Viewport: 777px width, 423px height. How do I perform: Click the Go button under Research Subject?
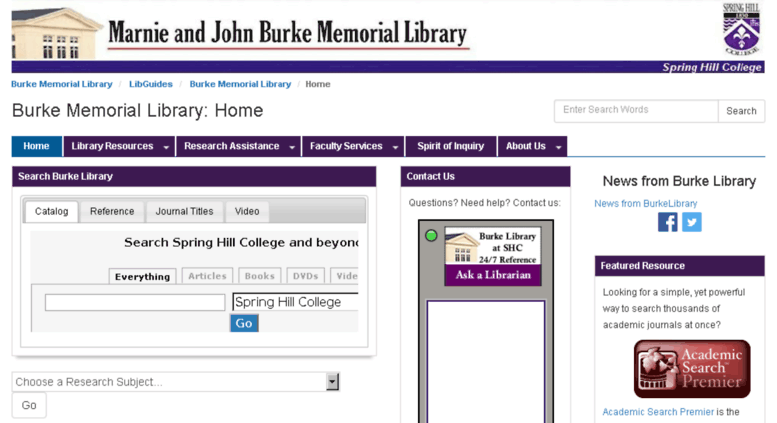29,405
